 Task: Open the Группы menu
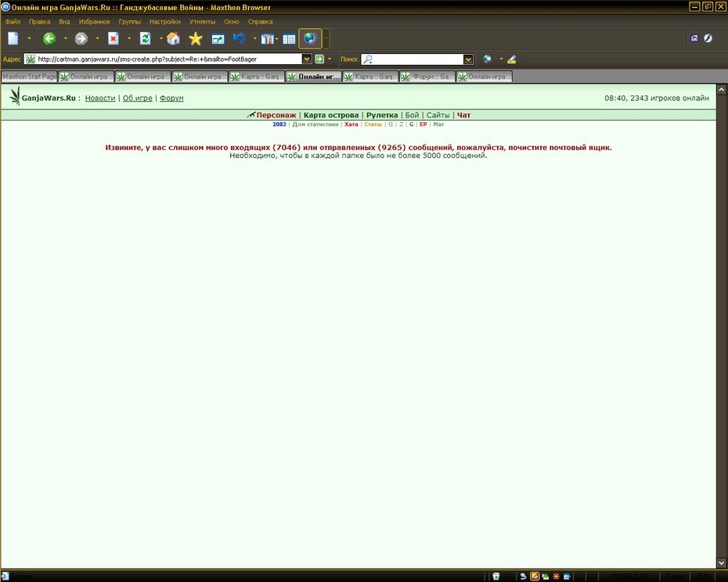tap(129, 21)
